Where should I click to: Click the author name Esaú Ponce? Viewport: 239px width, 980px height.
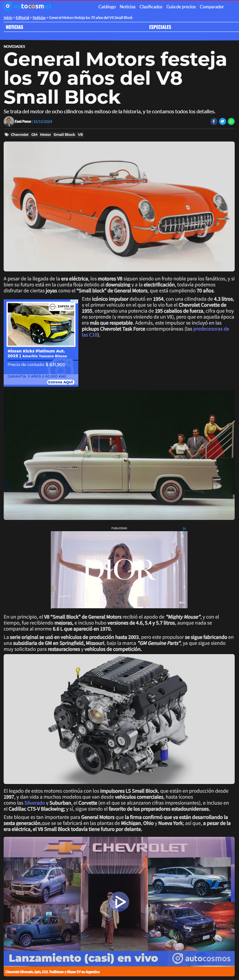coord(23,121)
